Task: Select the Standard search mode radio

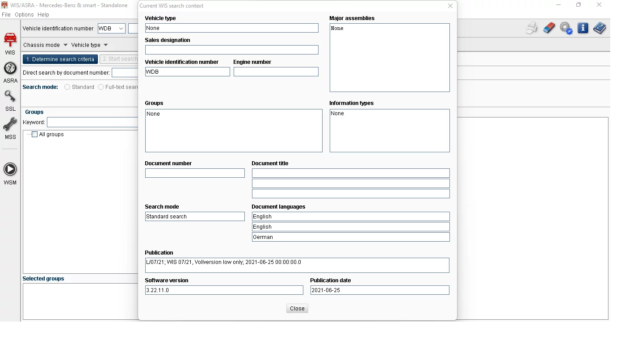Action: coord(67,87)
